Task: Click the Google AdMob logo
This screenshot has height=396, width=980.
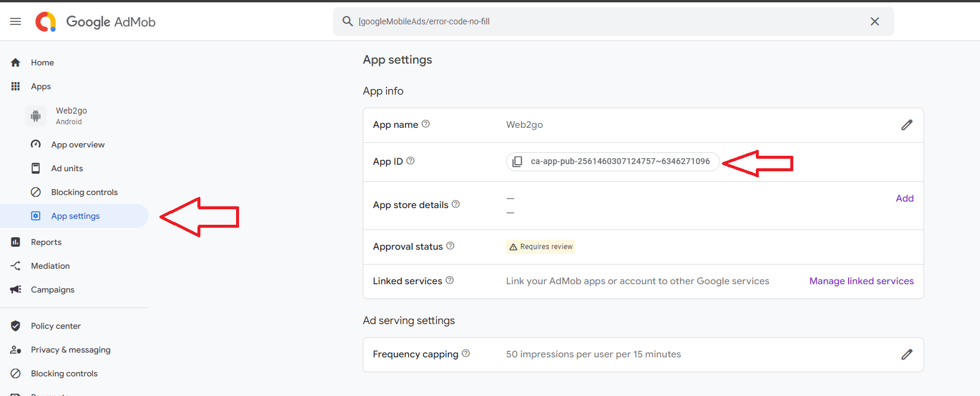Action: (x=96, y=21)
